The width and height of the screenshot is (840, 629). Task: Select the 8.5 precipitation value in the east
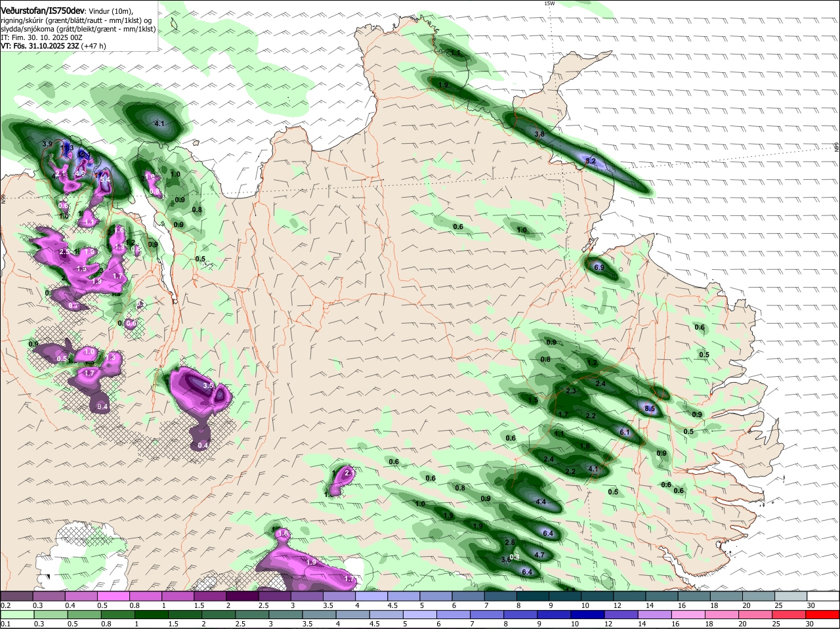coord(650,408)
